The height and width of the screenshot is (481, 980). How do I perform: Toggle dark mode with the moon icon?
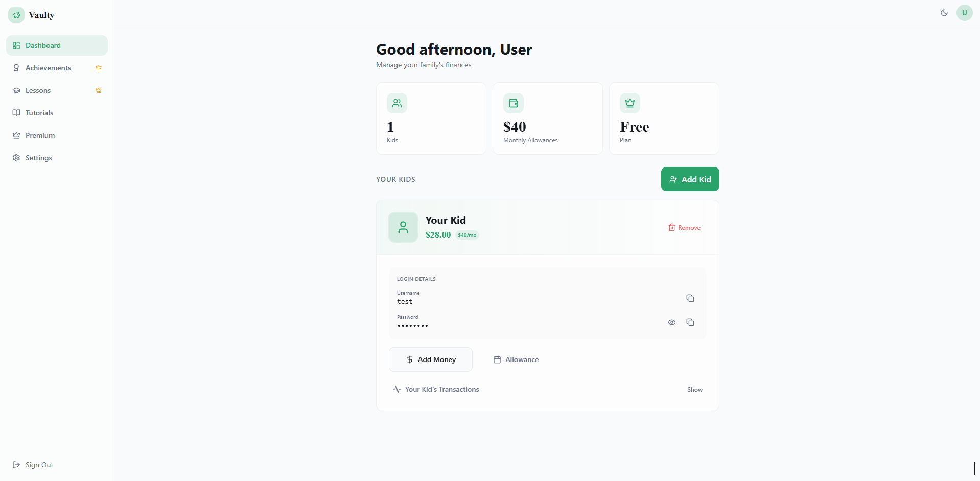(944, 13)
